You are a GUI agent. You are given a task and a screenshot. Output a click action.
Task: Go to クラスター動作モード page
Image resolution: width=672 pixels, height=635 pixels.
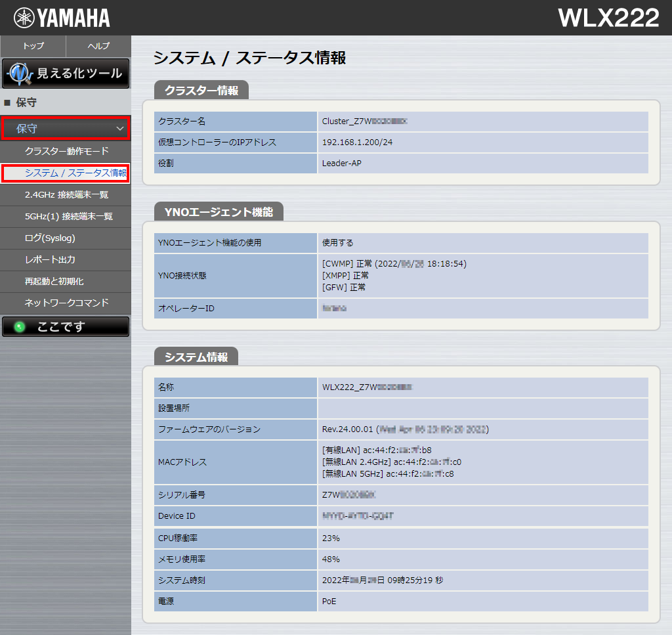point(66,152)
